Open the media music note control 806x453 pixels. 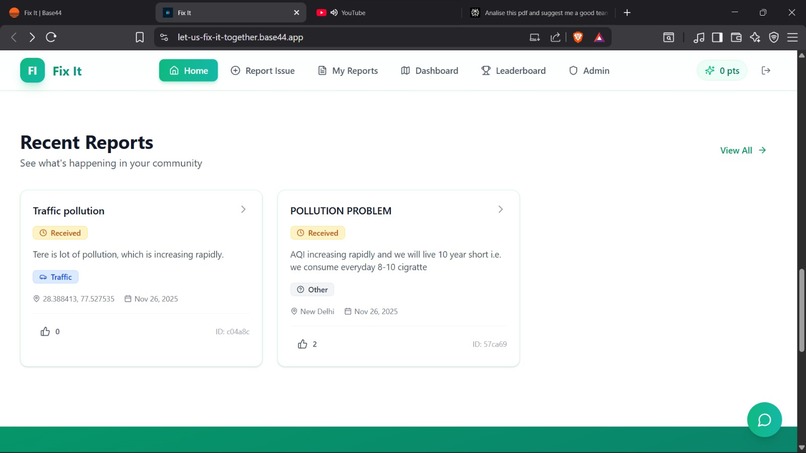click(699, 37)
